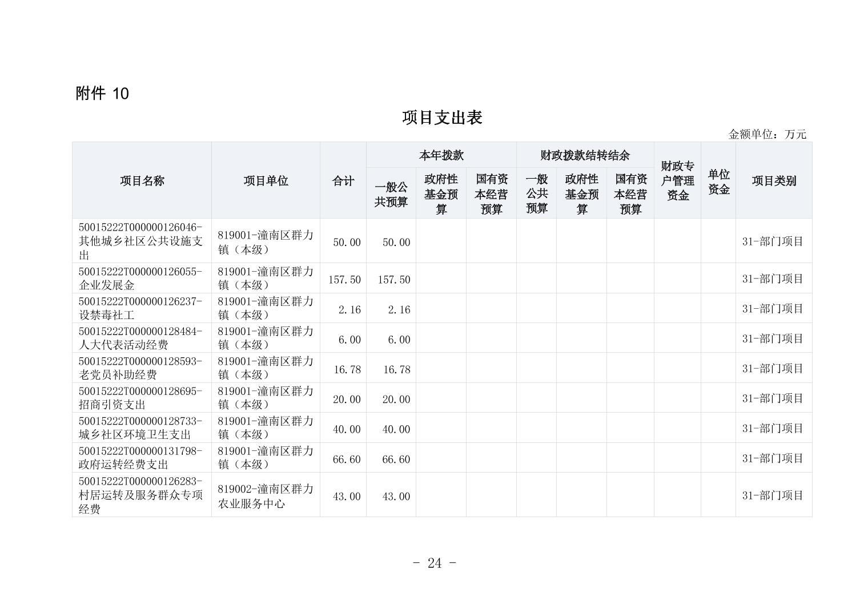Select the 本年拨款 group header
The image size is (868, 613).
pos(441,155)
